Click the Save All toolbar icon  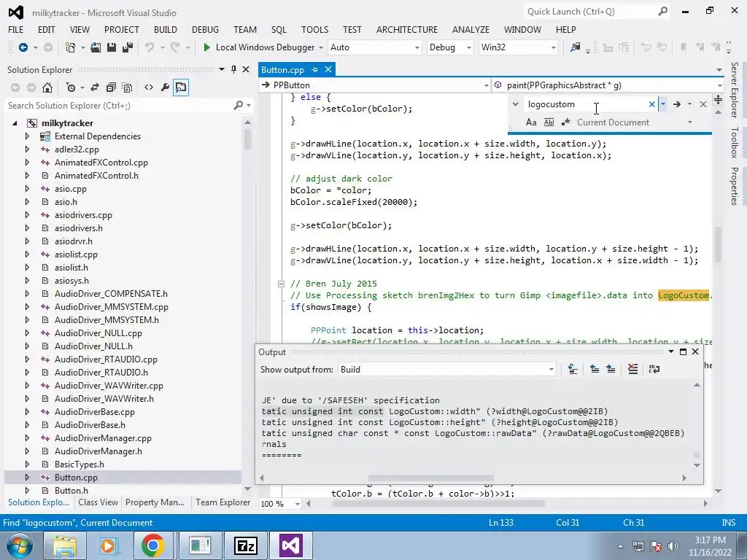[128, 47]
